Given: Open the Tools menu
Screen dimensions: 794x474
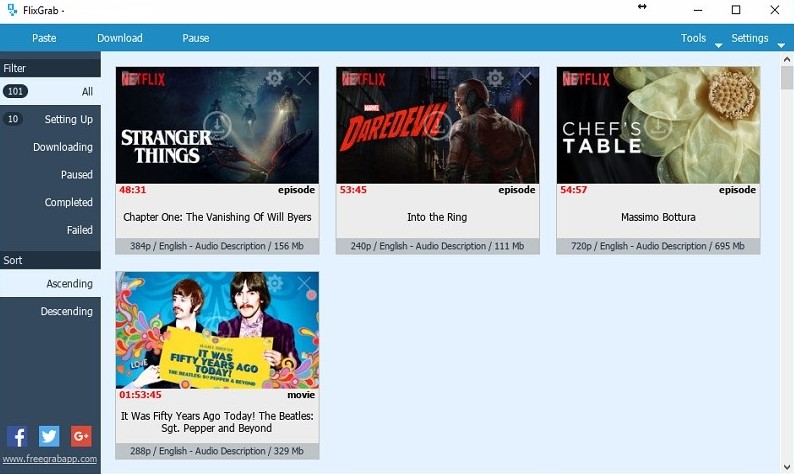Looking at the screenshot, I should 693,38.
